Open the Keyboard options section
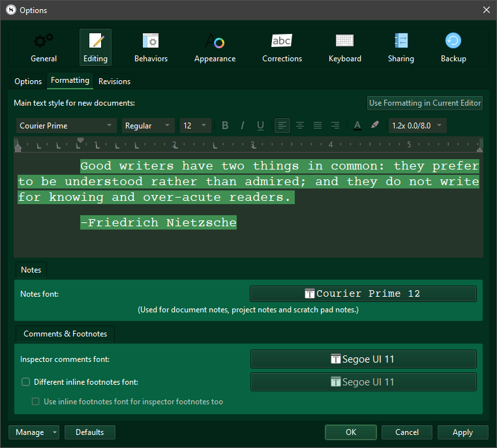This screenshot has width=497, height=448. (x=344, y=48)
